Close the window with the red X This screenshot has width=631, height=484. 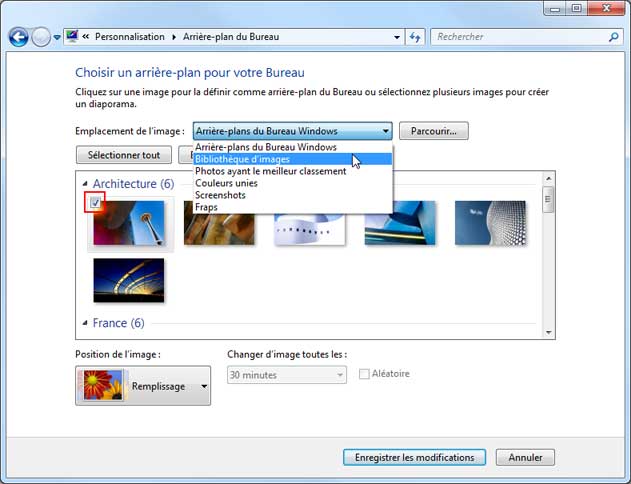coord(606,8)
